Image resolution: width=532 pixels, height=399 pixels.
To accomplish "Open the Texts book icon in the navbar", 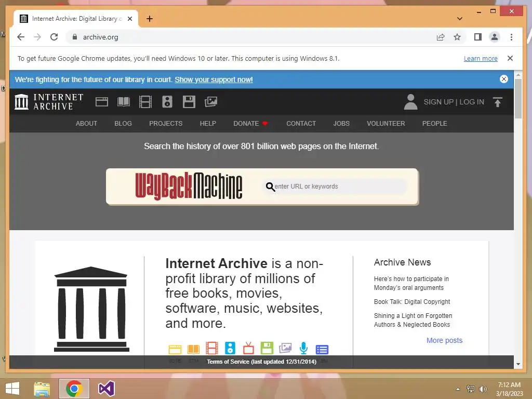I will [x=124, y=102].
